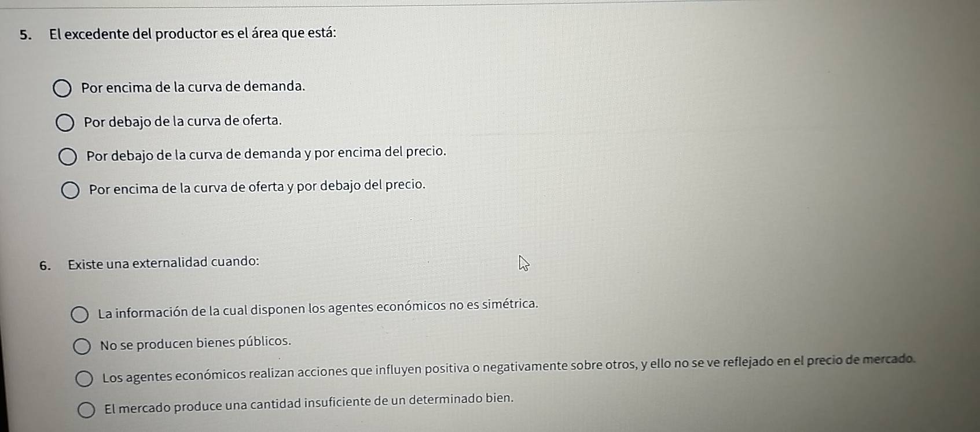Click the question number '6.'
This screenshot has width=980, height=432.
(x=45, y=266)
